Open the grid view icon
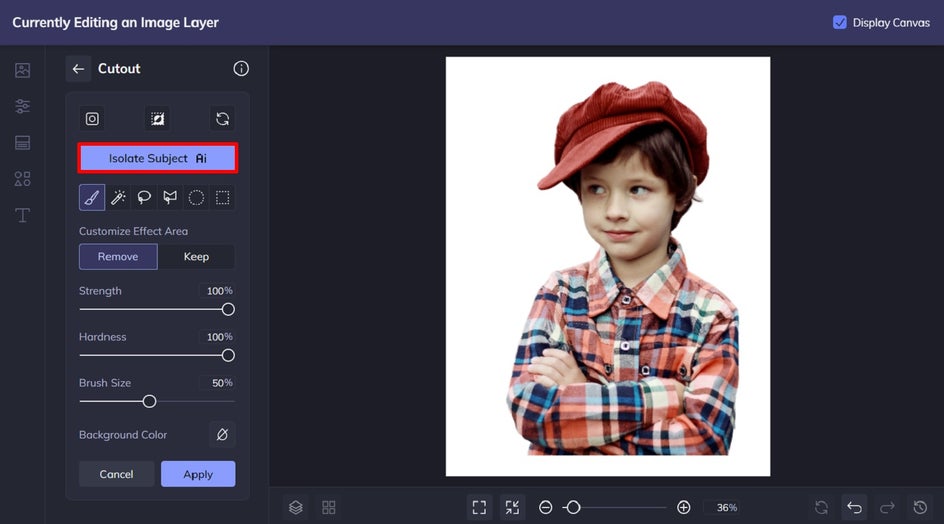Image resolution: width=944 pixels, height=524 pixels. pos(329,507)
